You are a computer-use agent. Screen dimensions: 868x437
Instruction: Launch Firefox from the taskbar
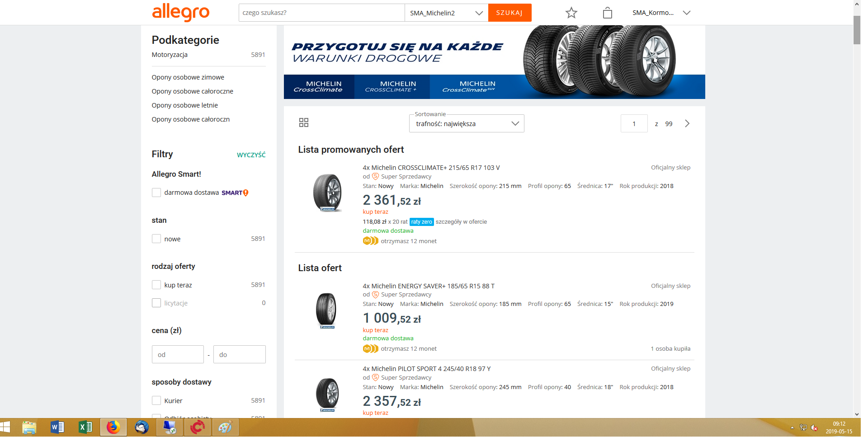pyautogui.click(x=113, y=427)
